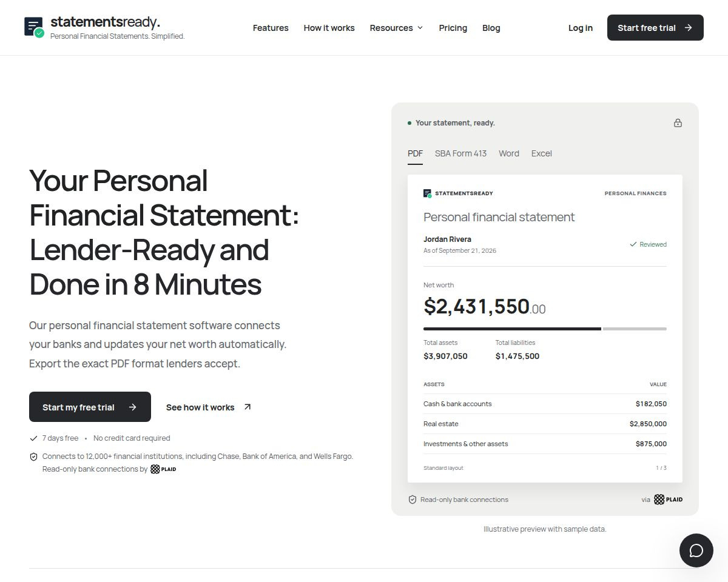Click the statementsready logo icon

tap(34, 27)
